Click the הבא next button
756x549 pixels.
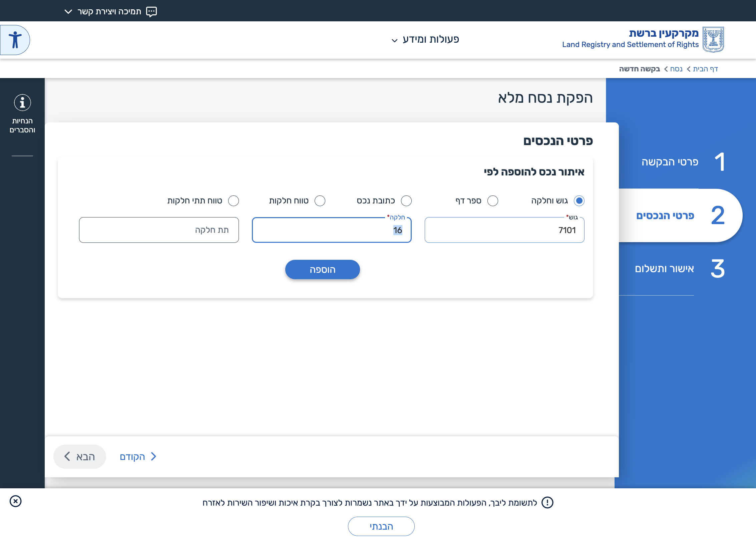click(79, 457)
